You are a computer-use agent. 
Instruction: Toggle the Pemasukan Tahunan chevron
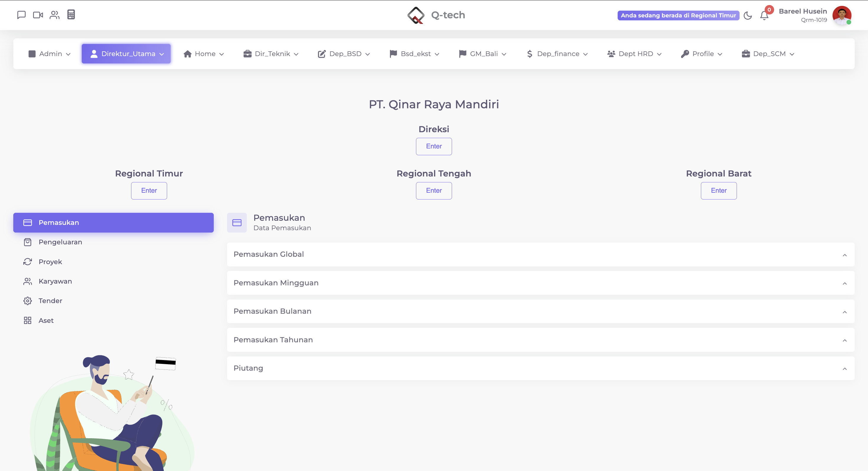[844, 340]
